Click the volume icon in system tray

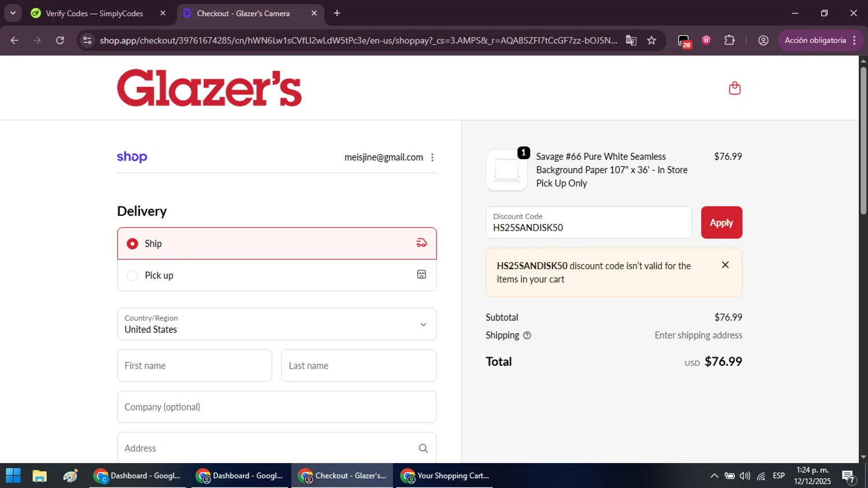click(745, 476)
